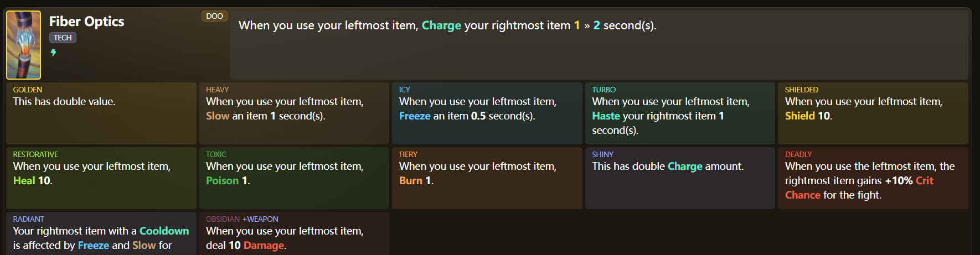This screenshot has width=980, height=255.
Task: Click the Fiber Optics item artwork
Action: coord(23,45)
